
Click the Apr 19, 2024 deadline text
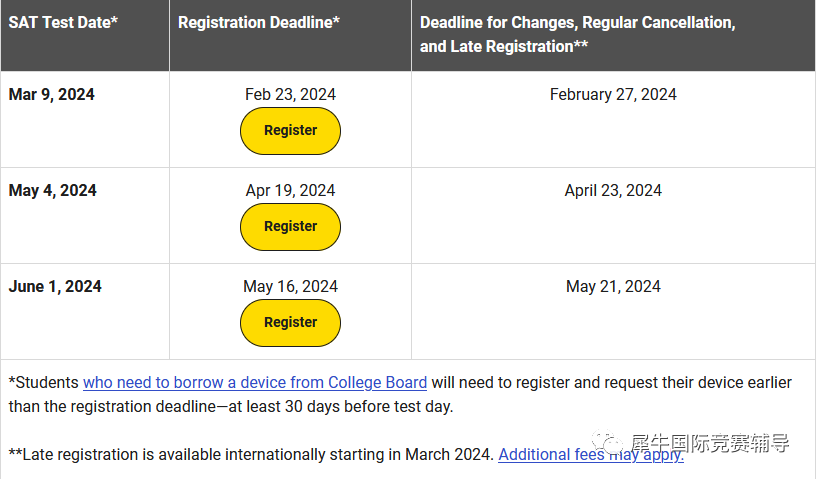(290, 191)
